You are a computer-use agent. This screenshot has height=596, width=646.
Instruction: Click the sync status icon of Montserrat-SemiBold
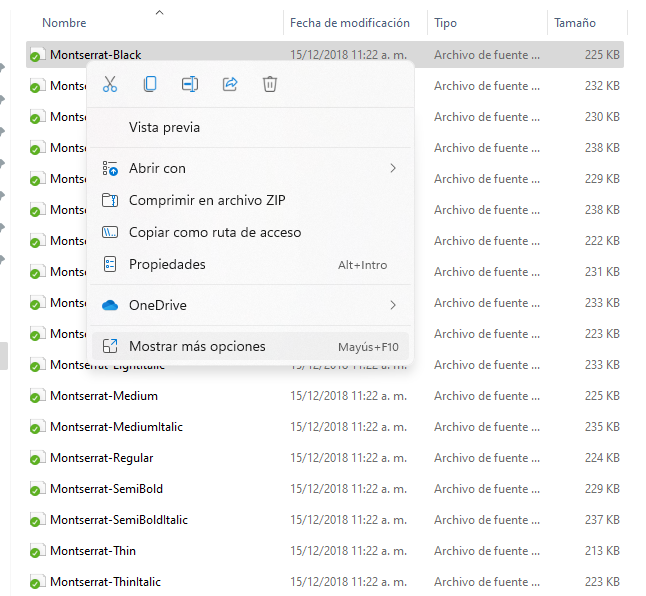35,490
